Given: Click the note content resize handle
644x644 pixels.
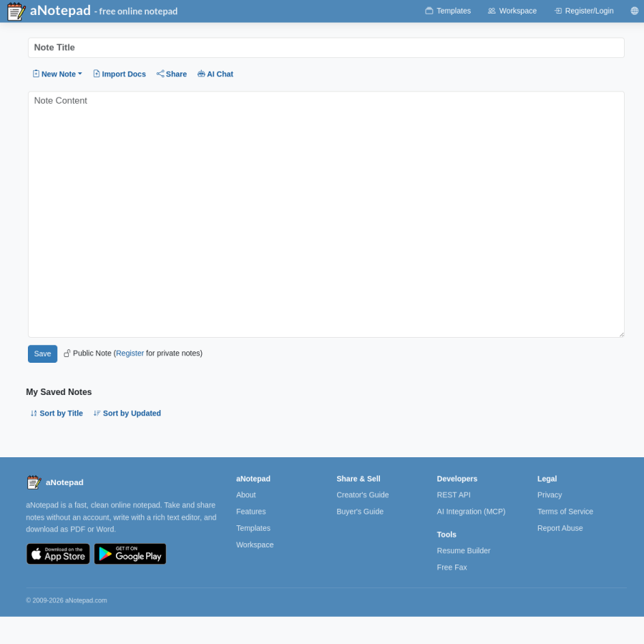Looking at the screenshot, I should pos(621,334).
